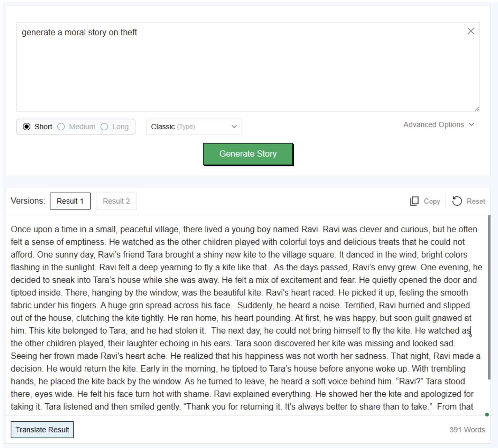The height and width of the screenshot is (448, 498).
Task: Click the Copy text label
Action: [432, 201]
